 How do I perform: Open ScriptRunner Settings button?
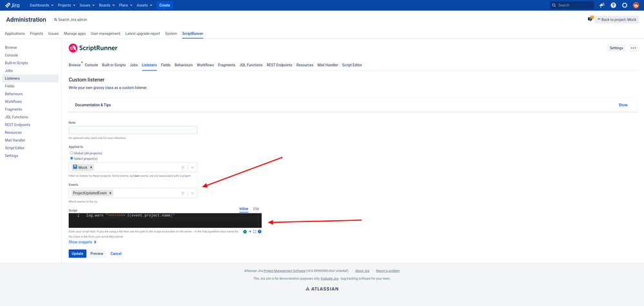[x=616, y=48]
